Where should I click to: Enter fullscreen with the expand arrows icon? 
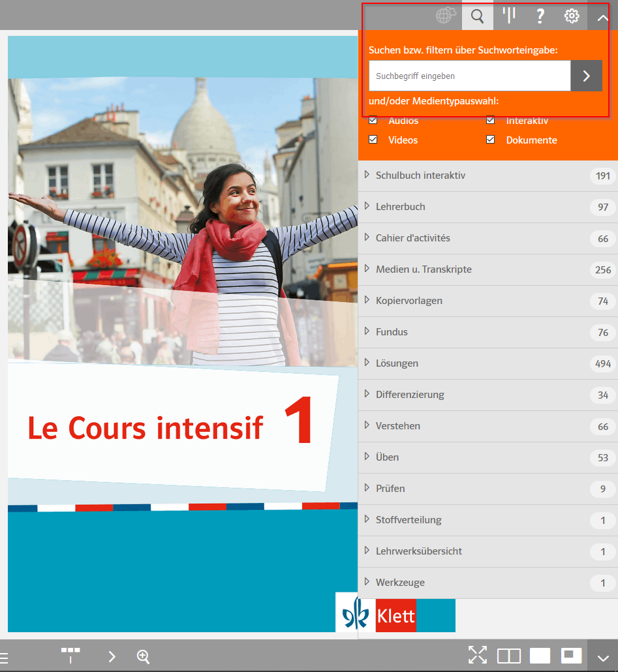coord(478,655)
